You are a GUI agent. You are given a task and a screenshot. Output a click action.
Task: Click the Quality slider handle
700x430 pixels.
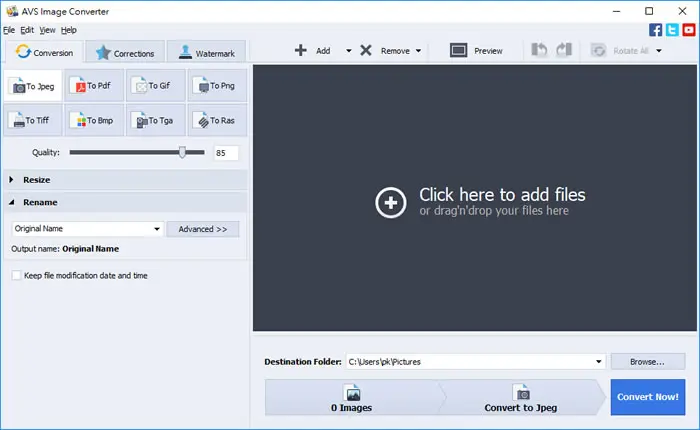point(182,152)
